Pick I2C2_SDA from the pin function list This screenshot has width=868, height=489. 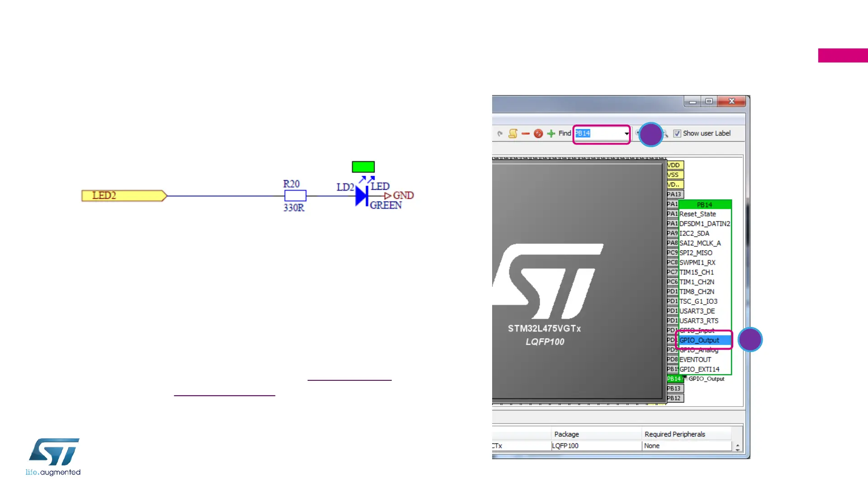pos(705,234)
